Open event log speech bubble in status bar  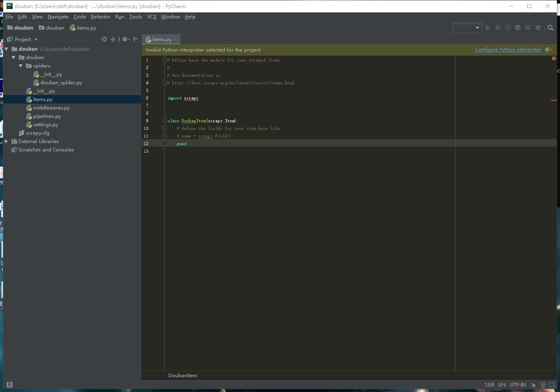click(552, 385)
